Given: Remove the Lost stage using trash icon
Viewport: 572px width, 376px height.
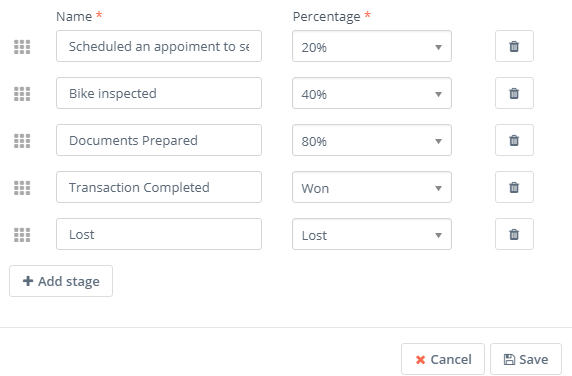Looking at the screenshot, I should pos(514,234).
